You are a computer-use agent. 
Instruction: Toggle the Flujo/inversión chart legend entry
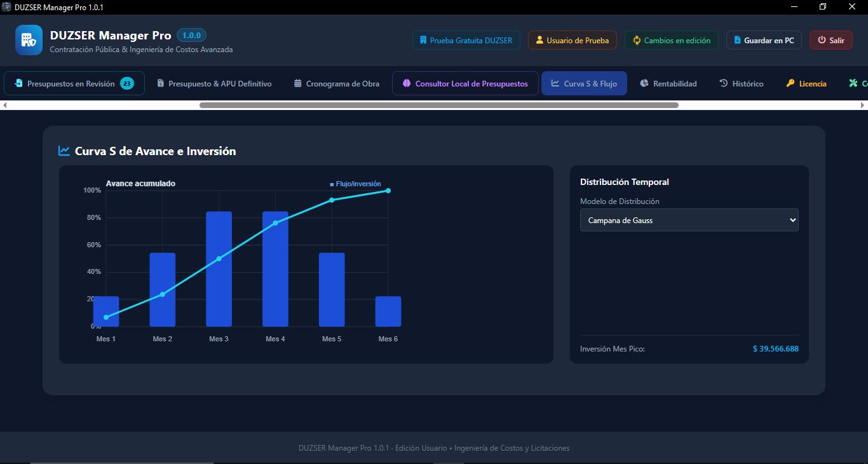pyautogui.click(x=355, y=184)
